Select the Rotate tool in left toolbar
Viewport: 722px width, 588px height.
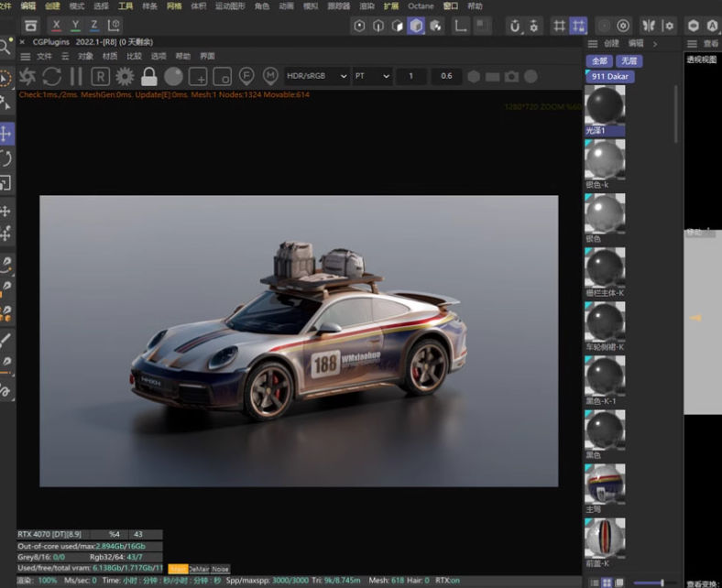(6, 158)
